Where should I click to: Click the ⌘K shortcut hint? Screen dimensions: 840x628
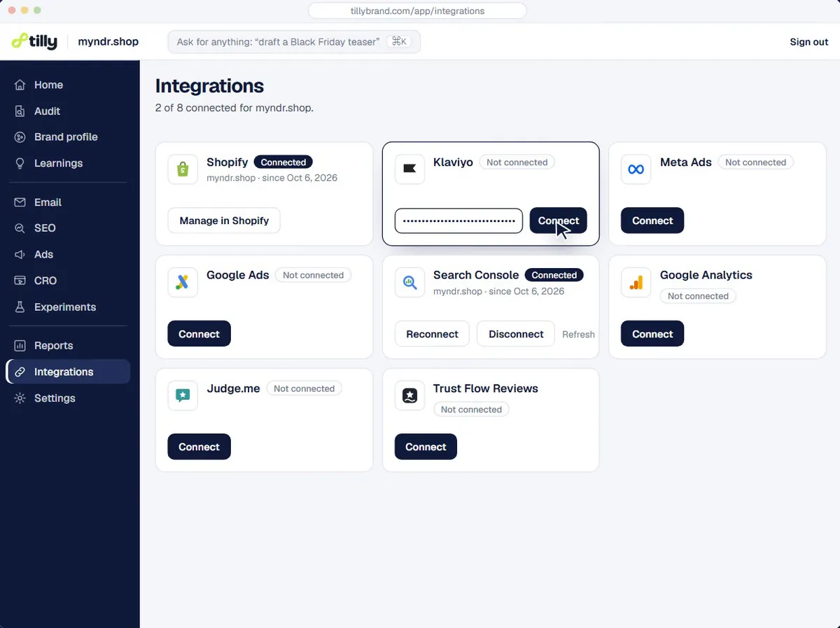point(399,42)
